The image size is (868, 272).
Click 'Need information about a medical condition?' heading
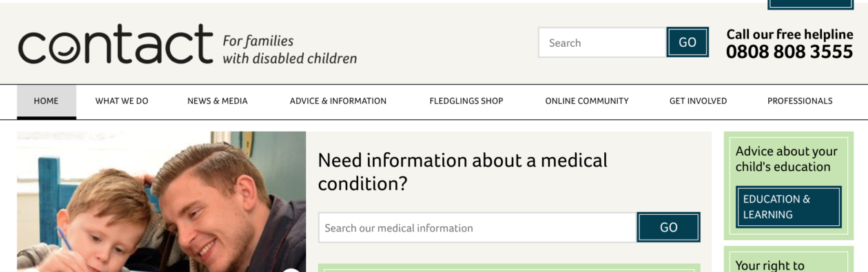pyautogui.click(x=462, y=171)
